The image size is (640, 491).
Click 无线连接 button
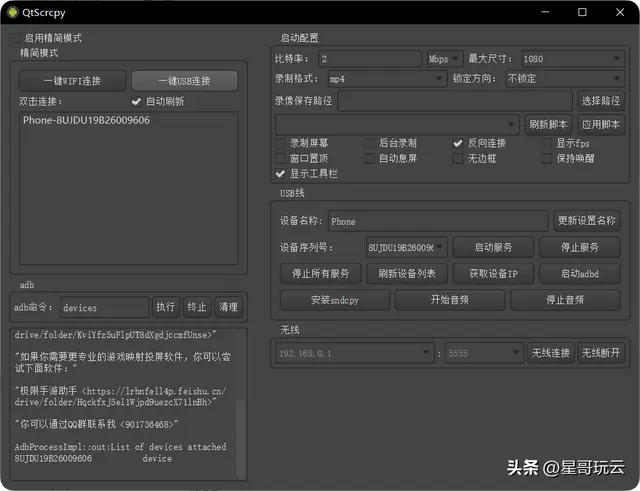tap(551, 353)
